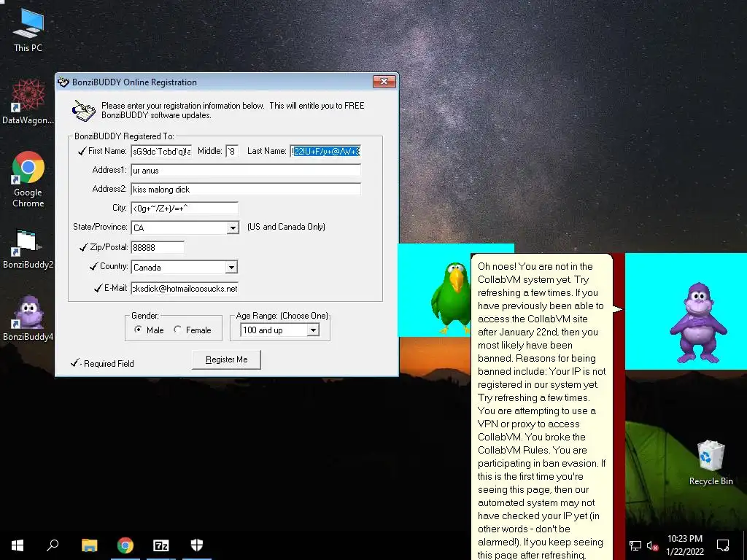Click the BonziBUDDY title bar icon
Screen dimensions: 747x560
tap(63, 82)
